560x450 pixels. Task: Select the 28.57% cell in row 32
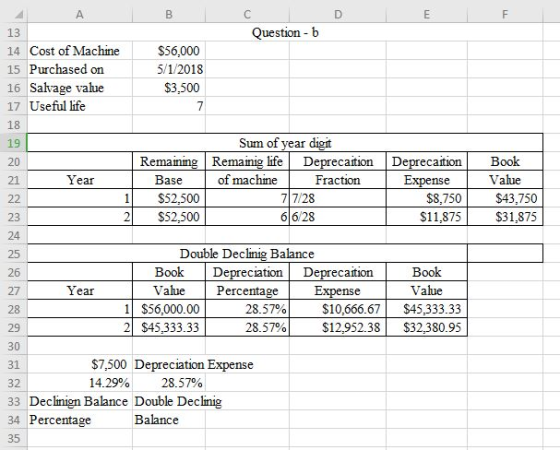click(169, 383)
